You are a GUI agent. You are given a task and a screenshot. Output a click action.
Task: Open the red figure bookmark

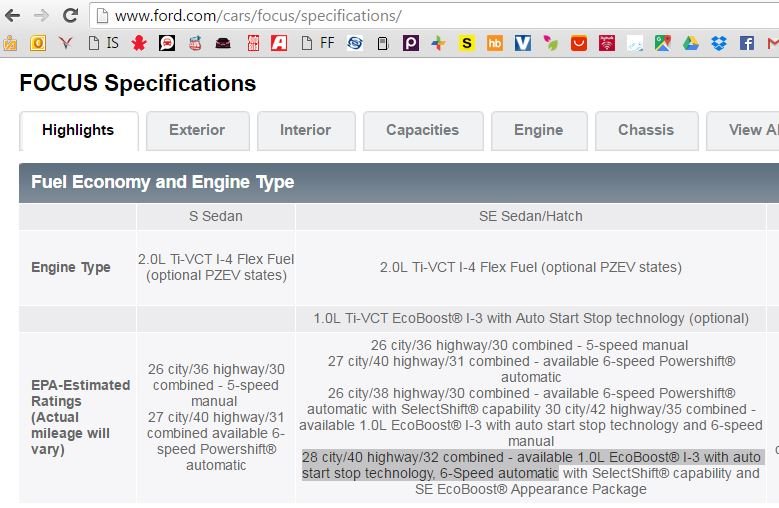point(139,43)
